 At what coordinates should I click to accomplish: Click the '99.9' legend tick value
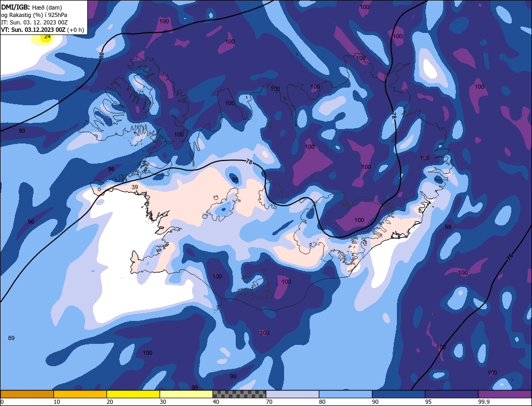(484, 402)
